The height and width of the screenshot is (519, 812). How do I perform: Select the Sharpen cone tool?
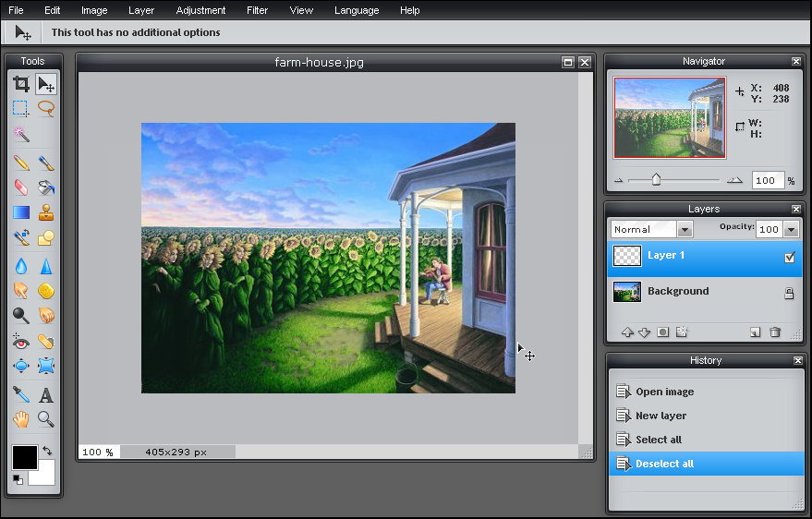pos(46,266)
